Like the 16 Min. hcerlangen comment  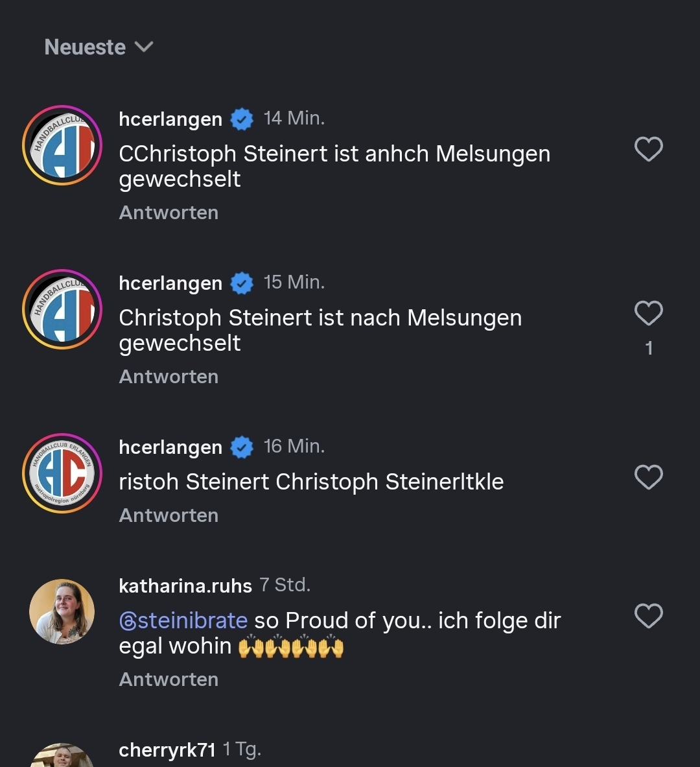(x=648, y=477)
